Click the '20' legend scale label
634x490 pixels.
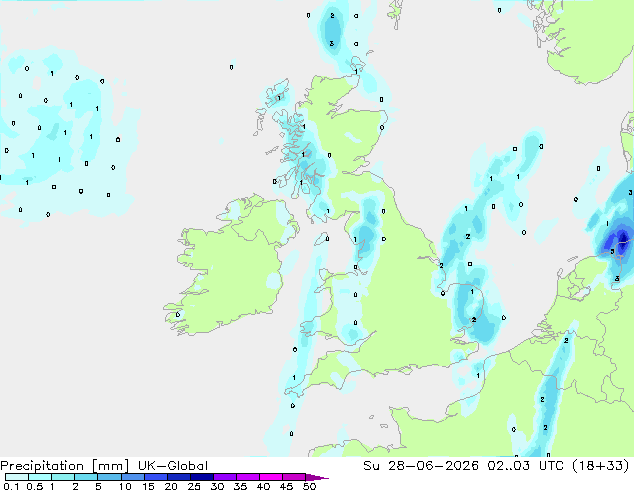coord(171,486)
